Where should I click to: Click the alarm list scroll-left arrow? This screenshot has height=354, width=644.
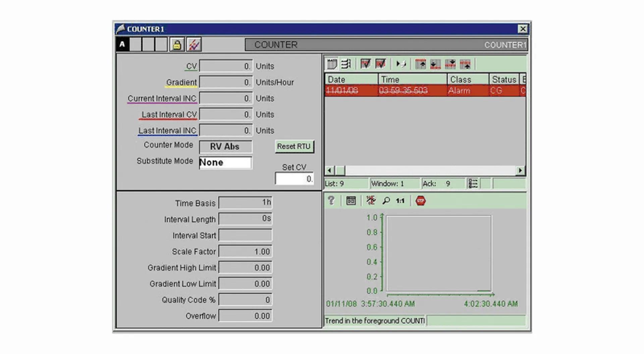coord(329,170)
